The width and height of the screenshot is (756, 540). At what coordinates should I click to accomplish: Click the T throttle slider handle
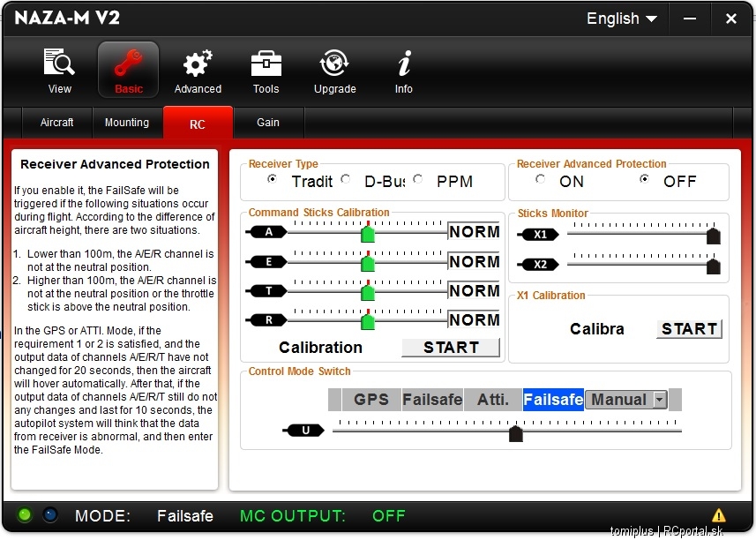(368, 292)
